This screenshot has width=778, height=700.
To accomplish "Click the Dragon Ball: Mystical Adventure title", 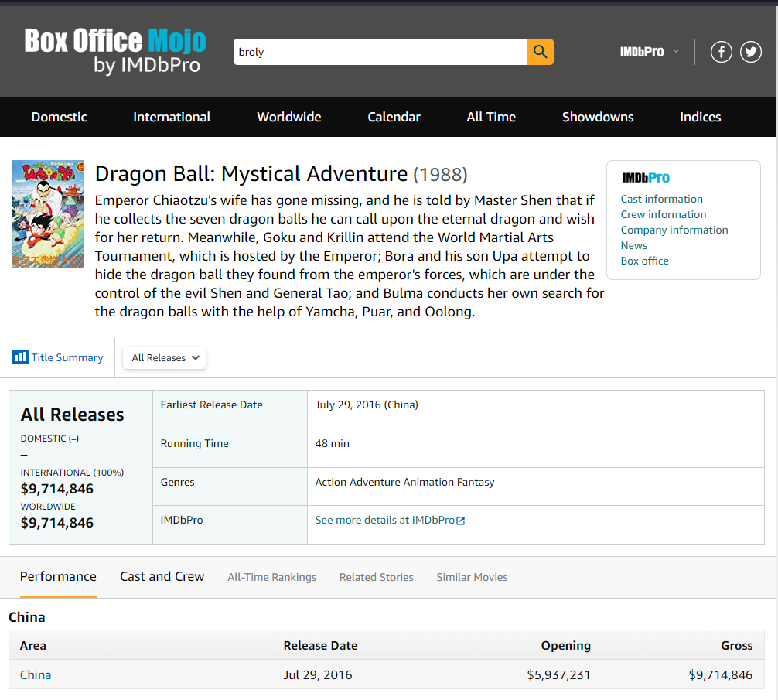I will click(251, 174).
